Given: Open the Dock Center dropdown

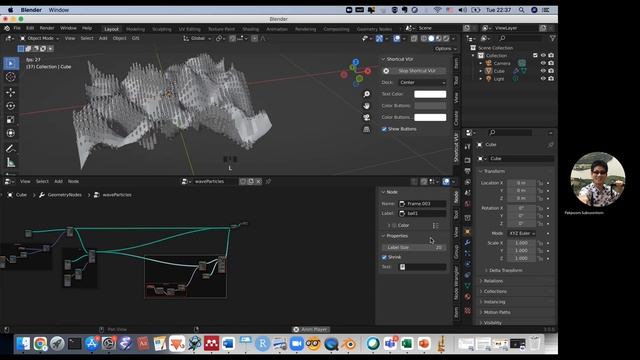Looking at the screenshot, I should pyautogui.click(x=422, y=82).
